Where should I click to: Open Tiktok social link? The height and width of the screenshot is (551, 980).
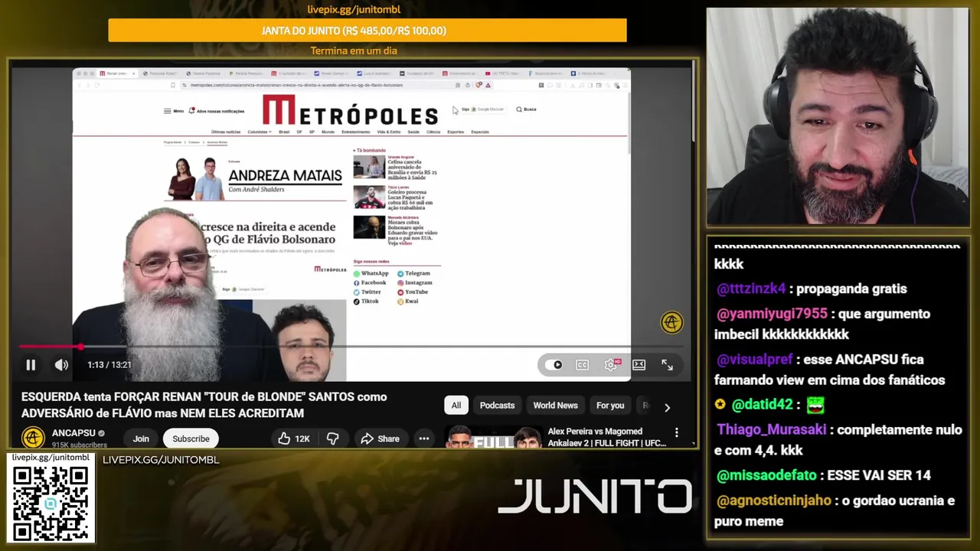[366, 301]
